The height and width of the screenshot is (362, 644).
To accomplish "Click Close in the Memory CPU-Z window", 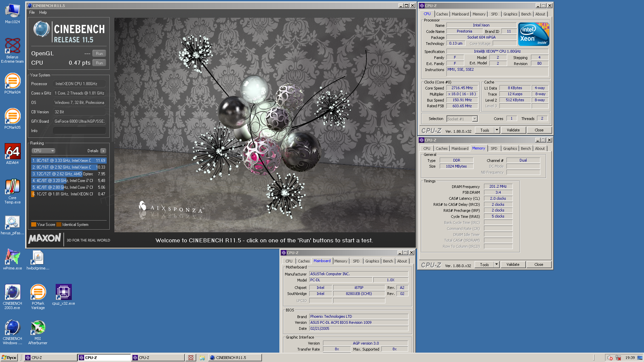I will [x=539, y=264].
